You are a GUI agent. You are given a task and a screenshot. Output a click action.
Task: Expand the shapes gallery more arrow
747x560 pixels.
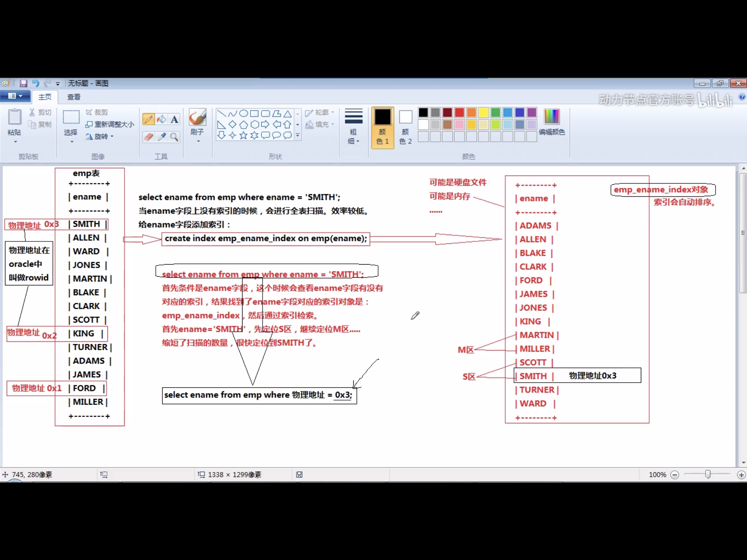298,135
